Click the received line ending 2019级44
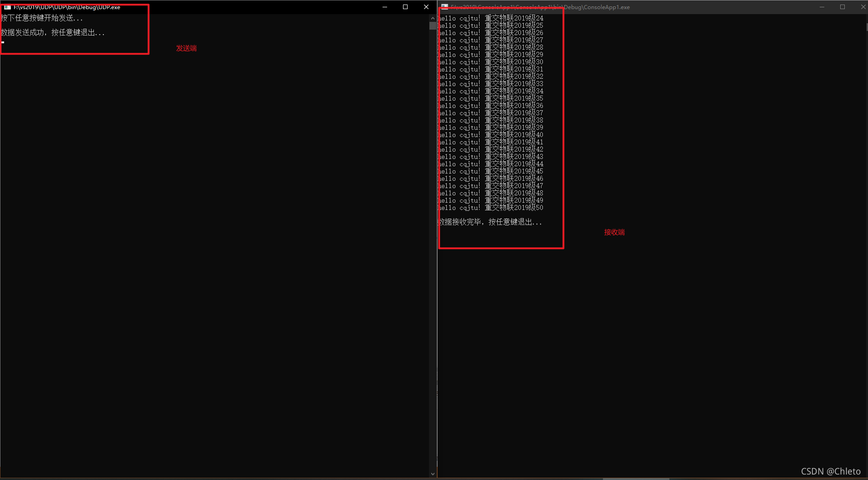The image size is (868, 480). (x=490, y=164)
